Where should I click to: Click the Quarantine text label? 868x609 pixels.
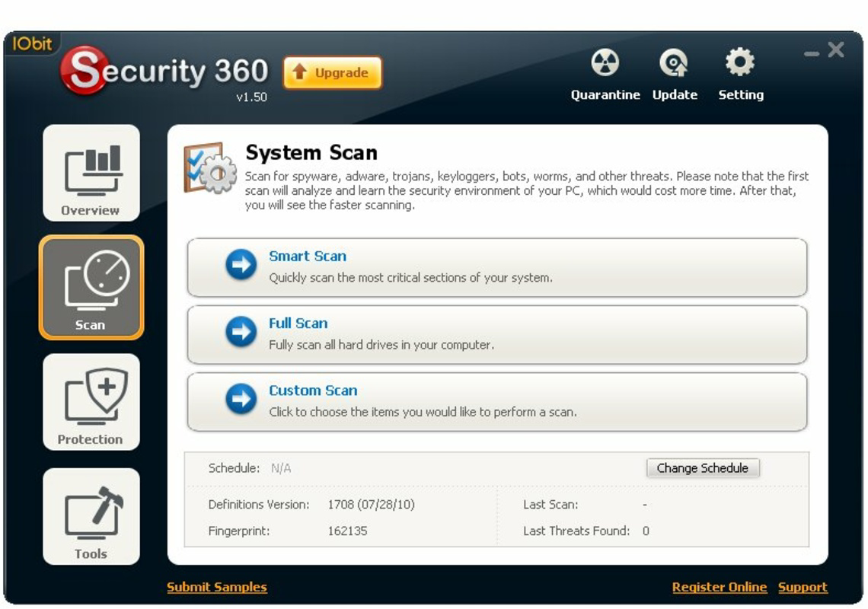[x=605, y=94]
